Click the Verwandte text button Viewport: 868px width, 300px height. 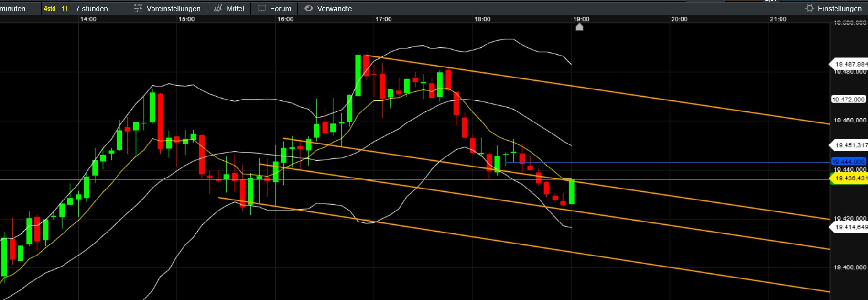[x=335, y=8]
